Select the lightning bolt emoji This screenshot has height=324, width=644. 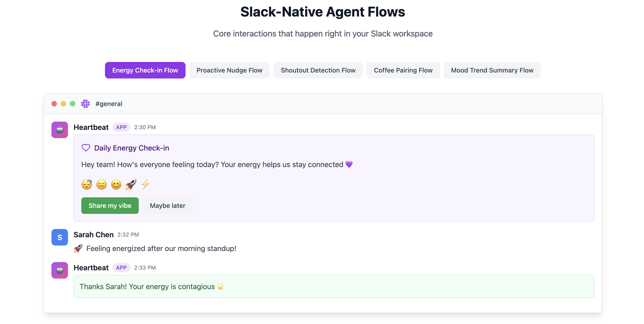pos(146,185)
